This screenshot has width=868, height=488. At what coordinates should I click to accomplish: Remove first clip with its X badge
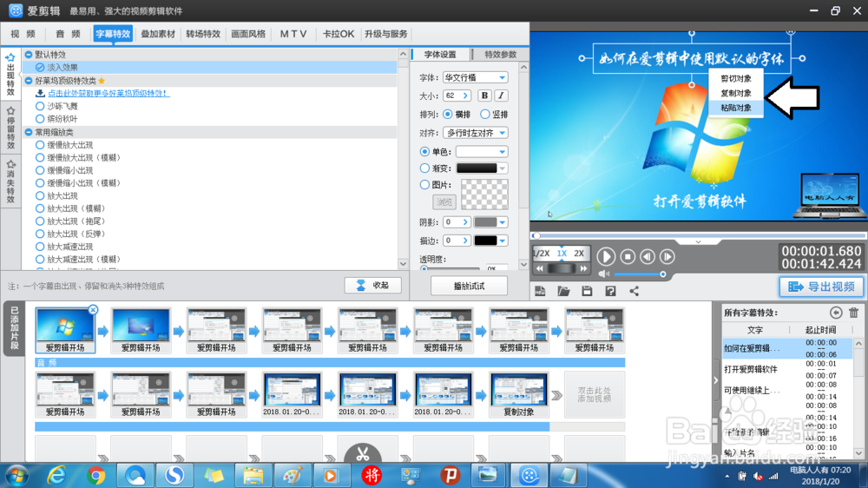[x=93, y=310]
